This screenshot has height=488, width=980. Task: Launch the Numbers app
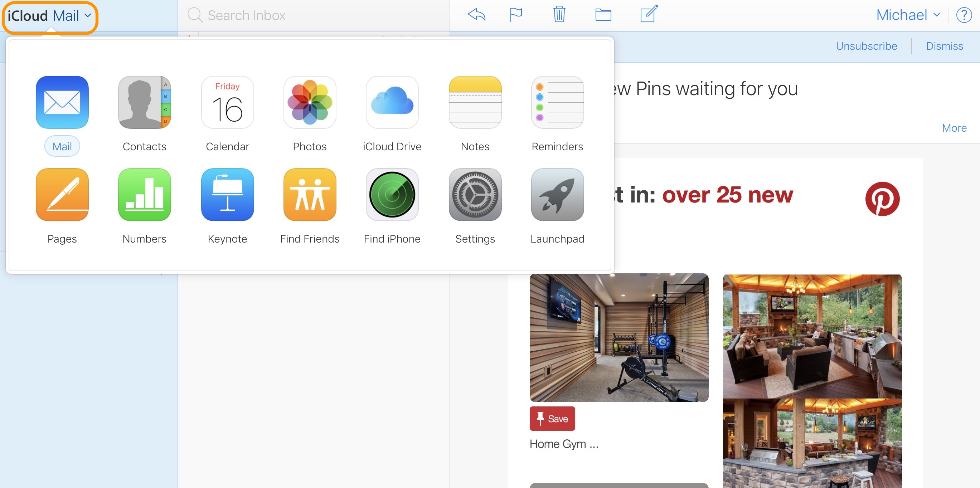[x=145, y=194]
